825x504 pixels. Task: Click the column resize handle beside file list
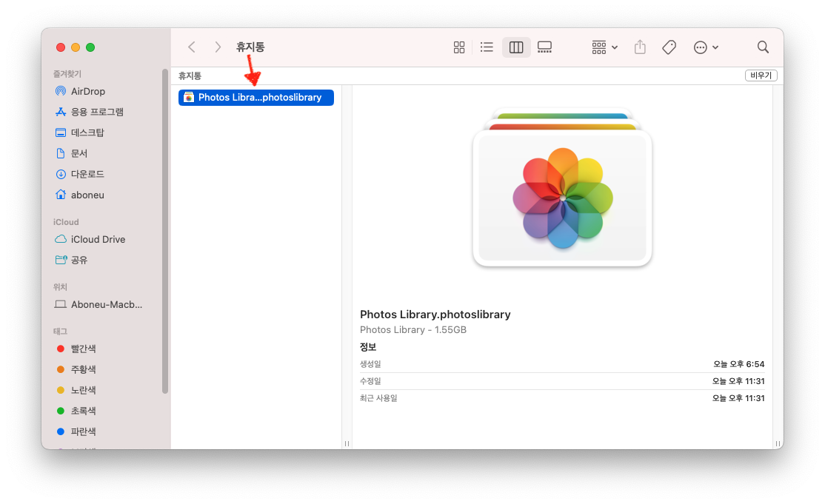pos(347,443)
